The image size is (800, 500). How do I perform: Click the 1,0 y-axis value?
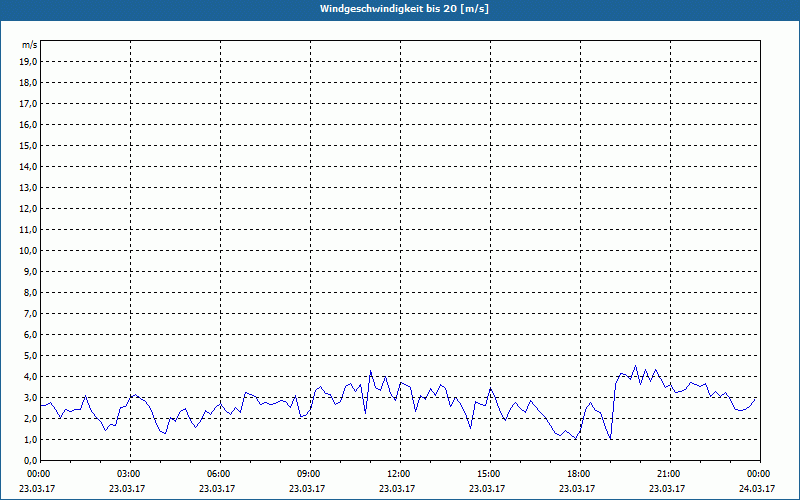pos(31,439)
